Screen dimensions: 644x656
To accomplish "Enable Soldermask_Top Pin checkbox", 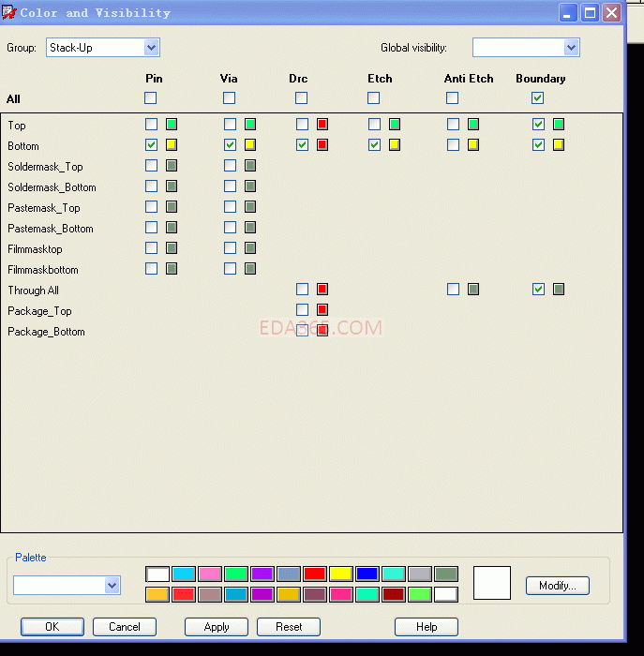I will click(x=152, y=165).
